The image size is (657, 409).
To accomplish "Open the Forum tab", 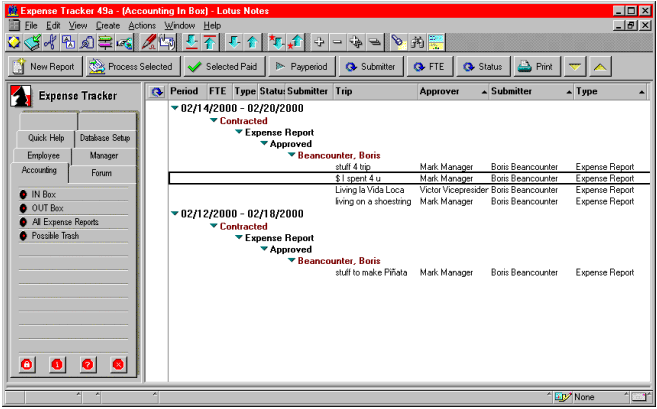I will pyautogui.click(x=101, y=173).
